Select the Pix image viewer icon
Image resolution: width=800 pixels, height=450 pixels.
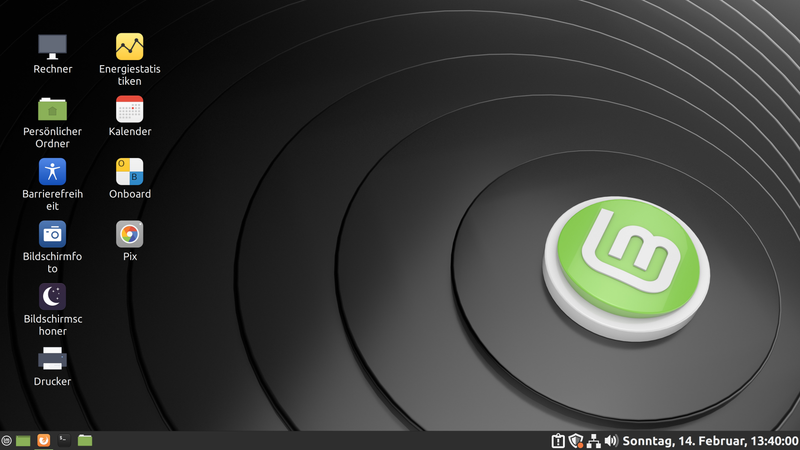130,234
